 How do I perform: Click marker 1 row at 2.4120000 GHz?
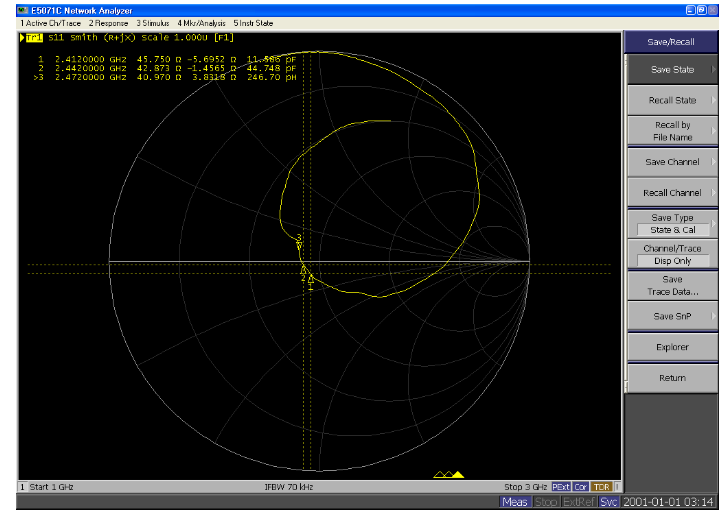click(167, 59)
